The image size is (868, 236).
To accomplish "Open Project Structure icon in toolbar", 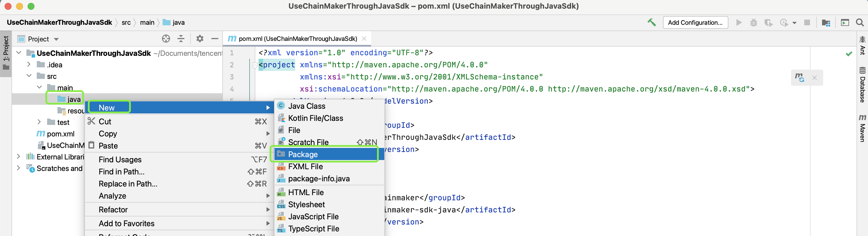I will (x=826, y=23).
